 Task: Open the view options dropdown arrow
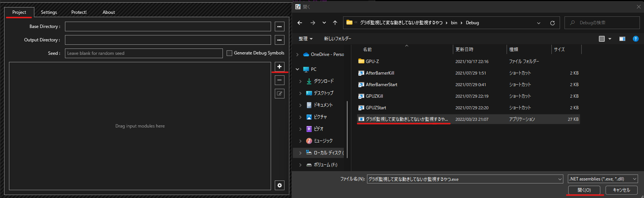click(610, 39)
